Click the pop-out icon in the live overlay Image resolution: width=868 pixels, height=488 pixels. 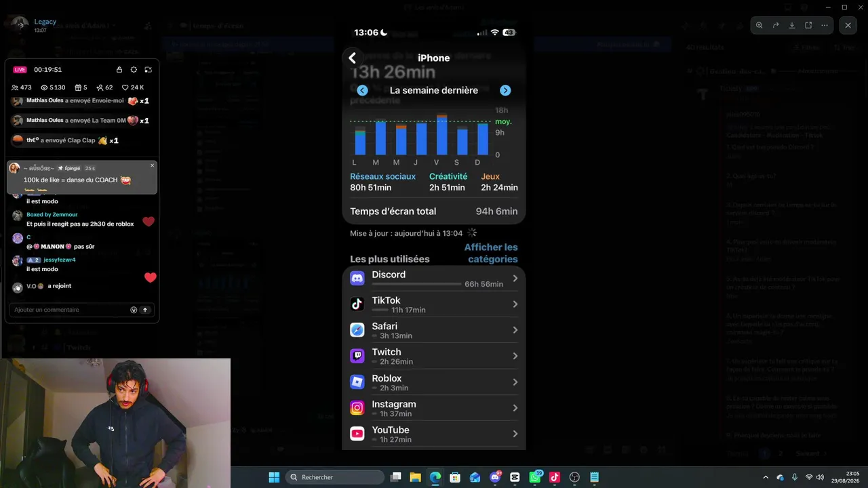tap(148, 70)
